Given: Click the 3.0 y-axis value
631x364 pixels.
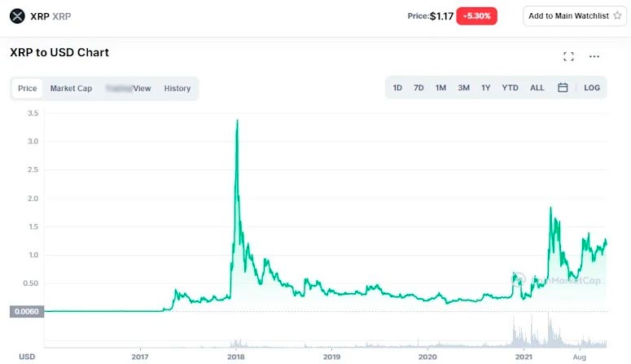Looking at the screenshot, I should [33, 142].
